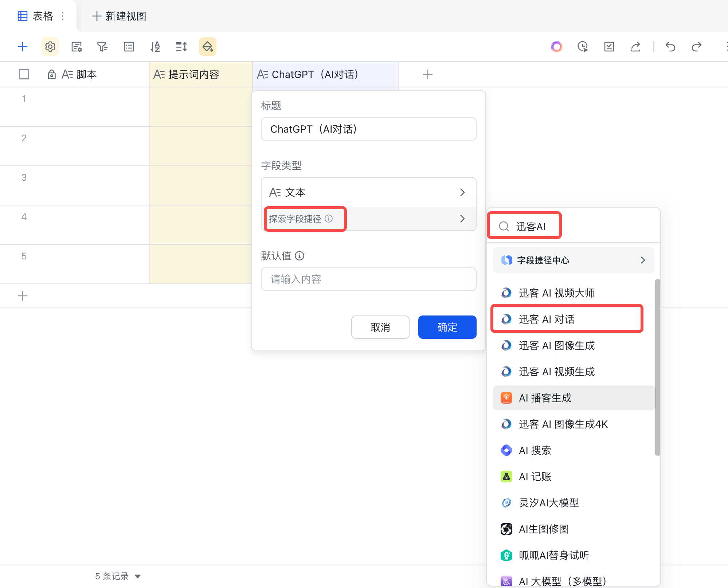Open the 5 条记录 dropdown arrow
The image size is (728, 588).
pyautogui.click(x=138, y=576)
